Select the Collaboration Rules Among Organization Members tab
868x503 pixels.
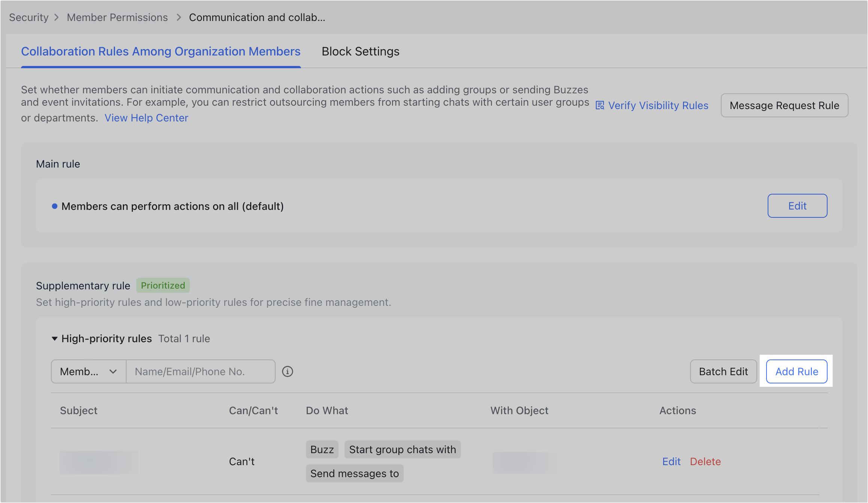click(x=161, y=51)
